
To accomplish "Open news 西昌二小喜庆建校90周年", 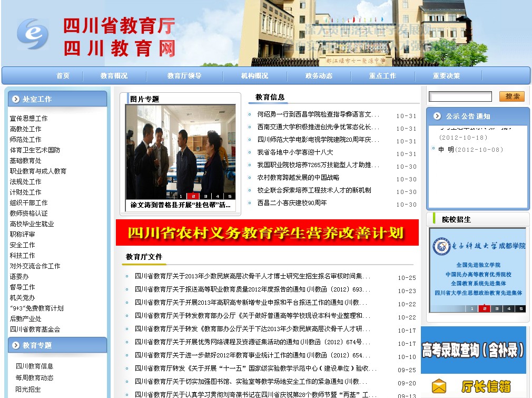I will 292,203.
